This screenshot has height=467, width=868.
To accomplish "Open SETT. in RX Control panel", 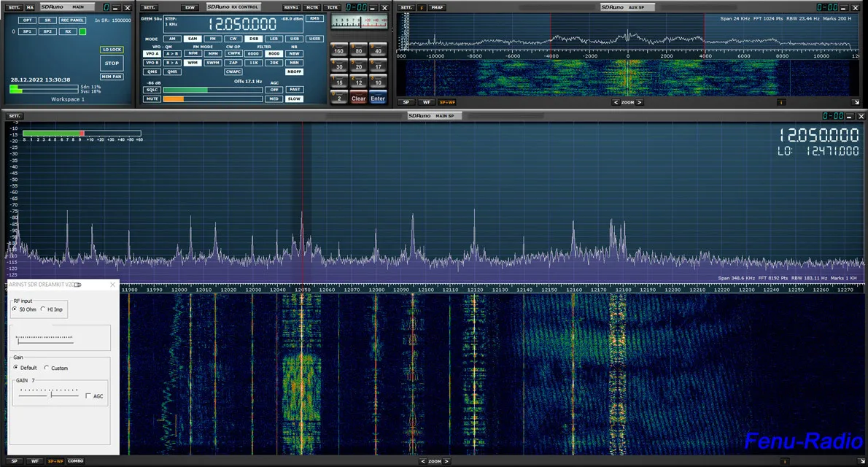I will click(150, 7).
